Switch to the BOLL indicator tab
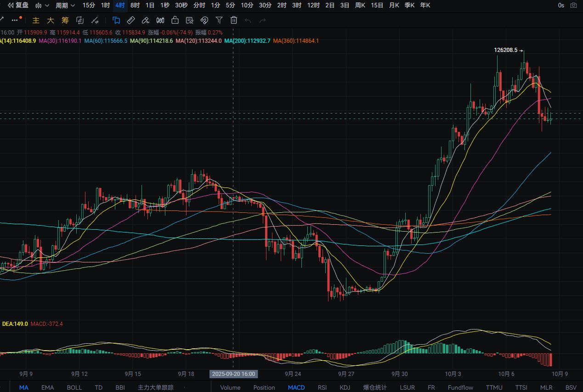 click(x=74, y=387)
